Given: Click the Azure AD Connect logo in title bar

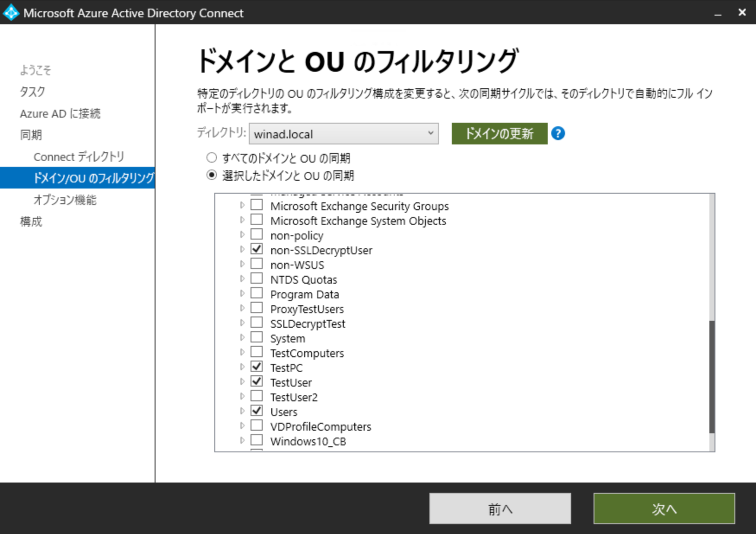Looking at the screenshot, I should (11, 13).
